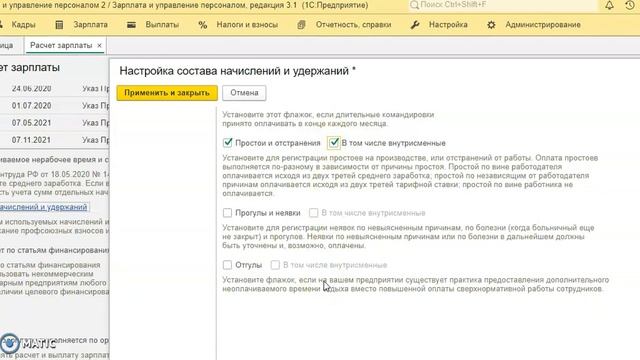
Task: Open the Настройка section
Action: 448,25
